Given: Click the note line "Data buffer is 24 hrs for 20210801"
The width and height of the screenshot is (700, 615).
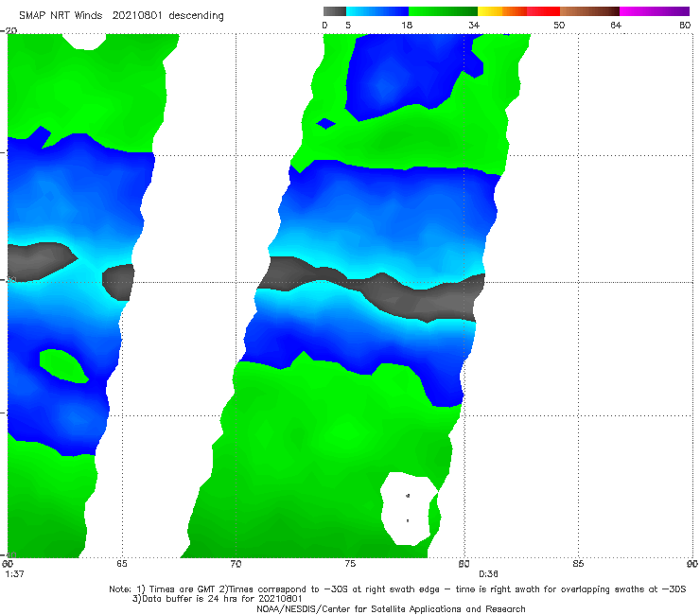Looking at the screenshot, I should (218, 599).
